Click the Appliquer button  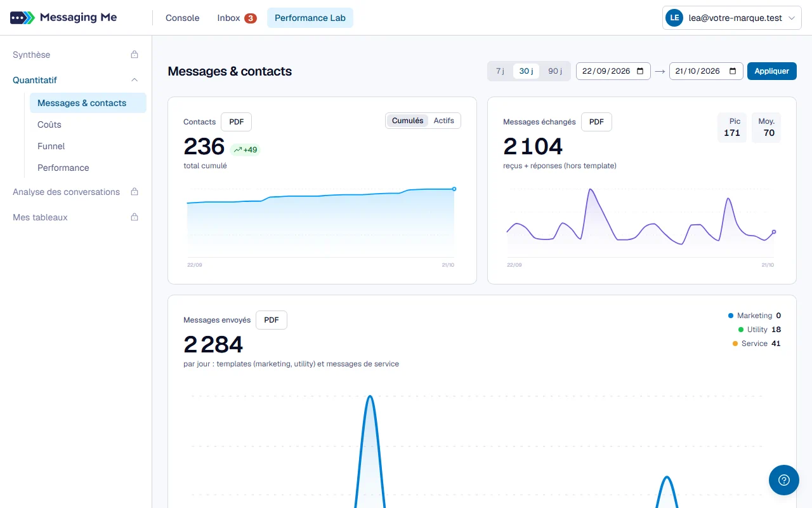tap(772, 71)
